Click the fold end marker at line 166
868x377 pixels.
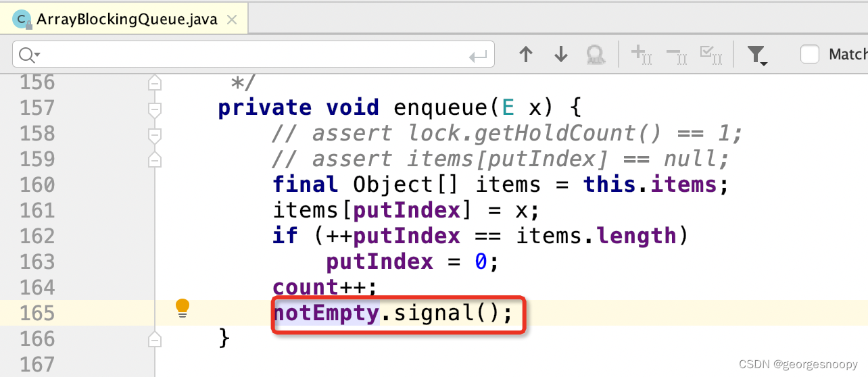click(x=155, y=338)
